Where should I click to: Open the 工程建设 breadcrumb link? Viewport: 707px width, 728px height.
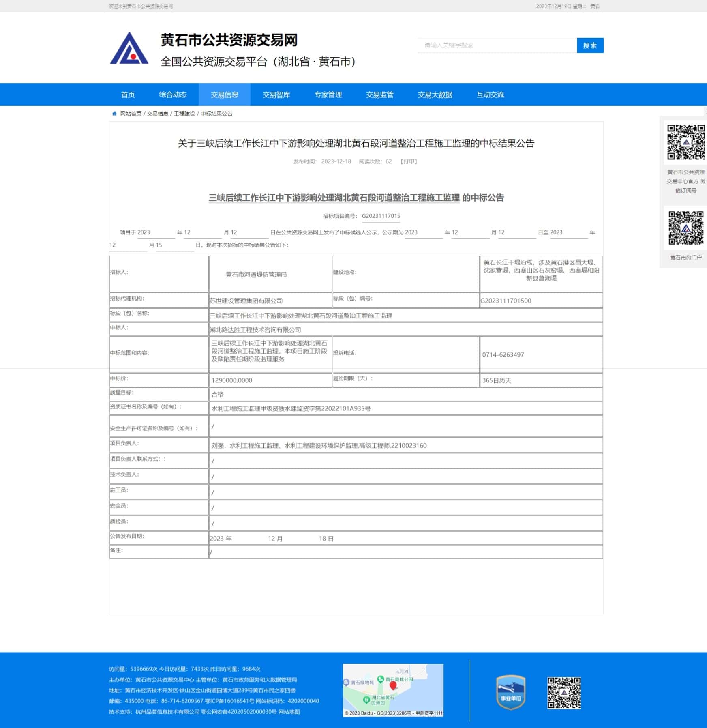184,114
